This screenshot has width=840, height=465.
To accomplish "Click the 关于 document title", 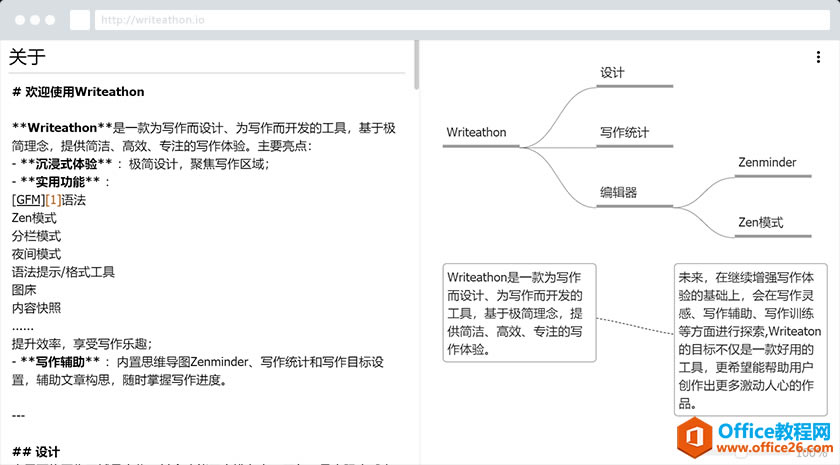I will click(27, 57).
